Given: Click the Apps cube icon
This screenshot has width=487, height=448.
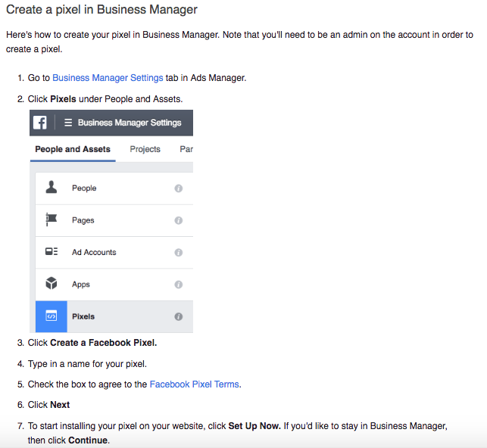Looking at the screenshot, I should 52,283.
